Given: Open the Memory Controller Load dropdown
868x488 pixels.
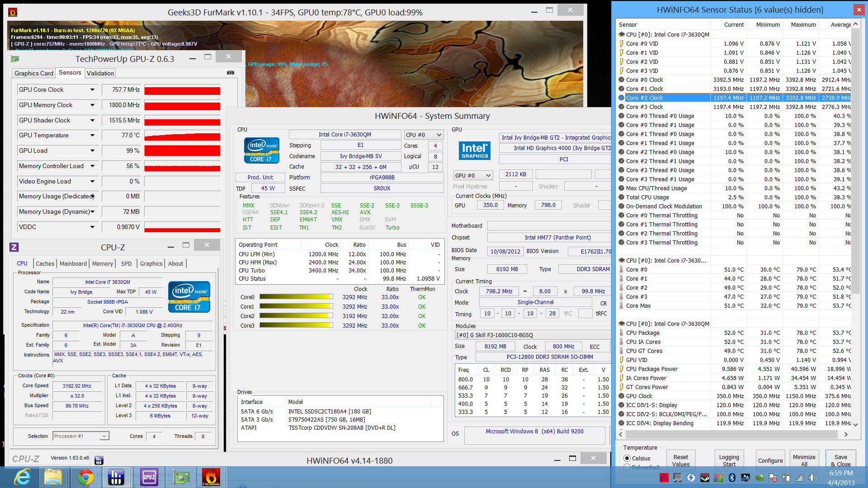Looking at the screenshot, I should (x=92, y=166).
